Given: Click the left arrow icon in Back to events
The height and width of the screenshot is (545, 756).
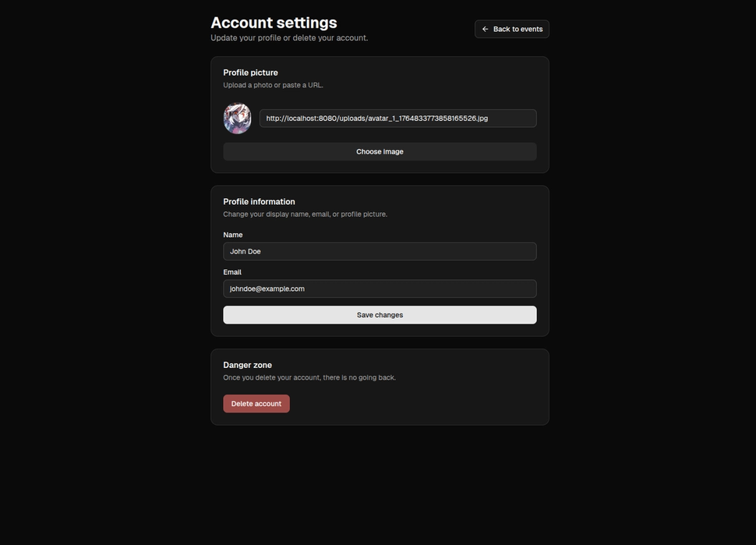Looking at the screenshot, I should (485, 29).
